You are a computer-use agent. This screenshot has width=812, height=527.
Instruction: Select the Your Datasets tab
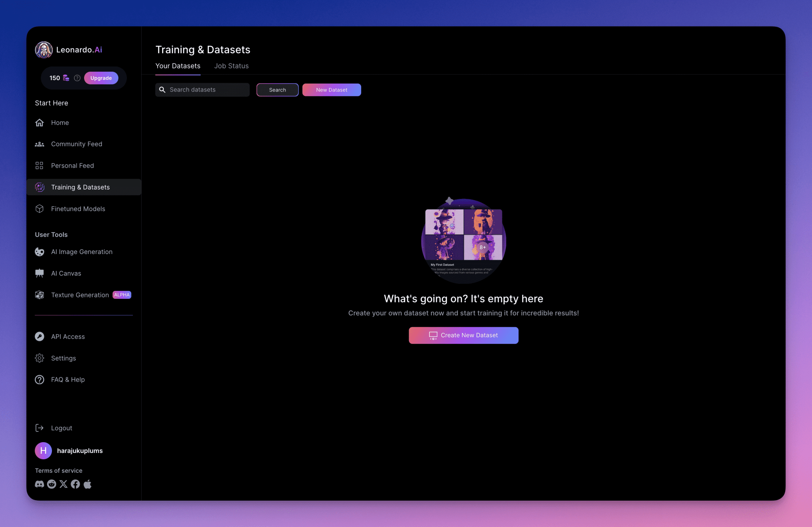click(178, 66)
